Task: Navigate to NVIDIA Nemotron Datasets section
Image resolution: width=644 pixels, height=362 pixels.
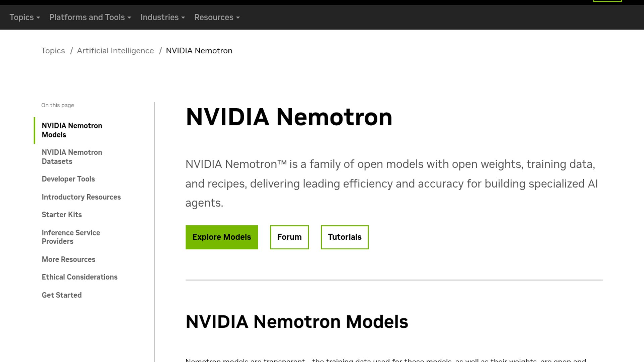Action: 72,157
